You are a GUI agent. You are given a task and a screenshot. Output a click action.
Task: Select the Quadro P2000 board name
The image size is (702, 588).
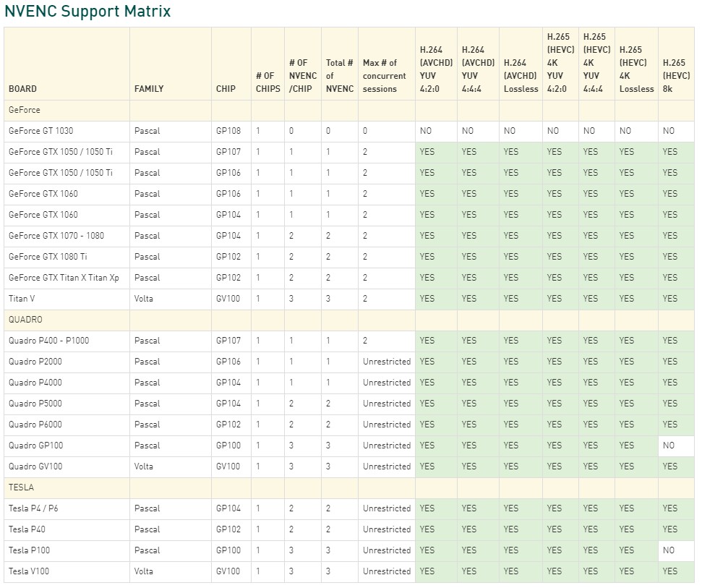click(x=35, y=362)
